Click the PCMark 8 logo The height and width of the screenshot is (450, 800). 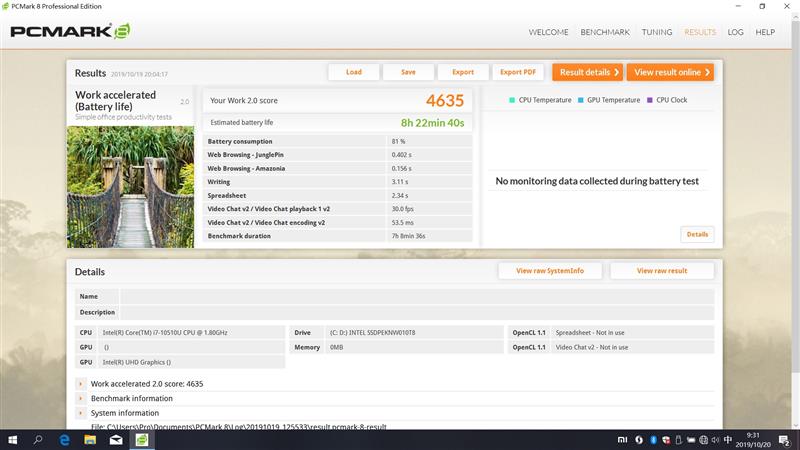(x=70, y=31)
